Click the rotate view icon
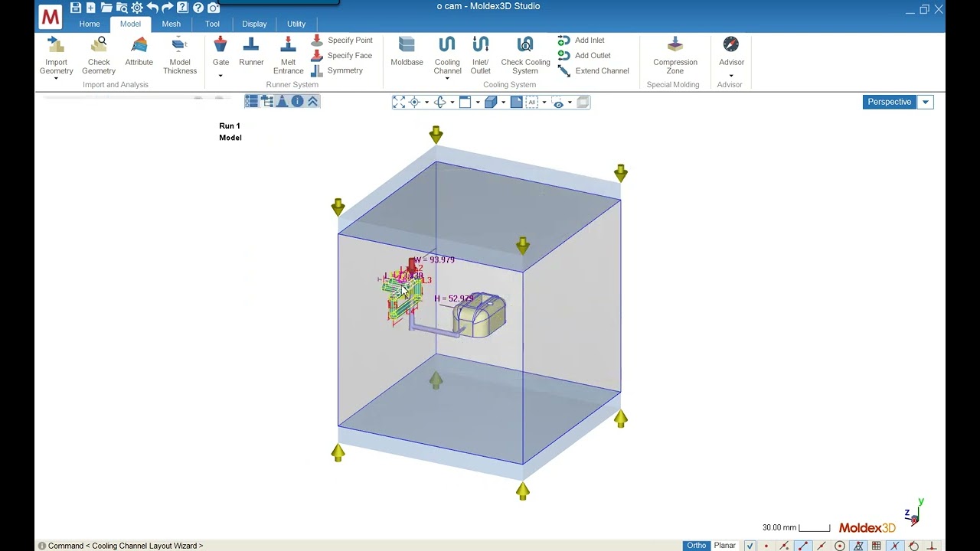Image resolution: width=980 pixels, height=551 pixels. (440, 102)
